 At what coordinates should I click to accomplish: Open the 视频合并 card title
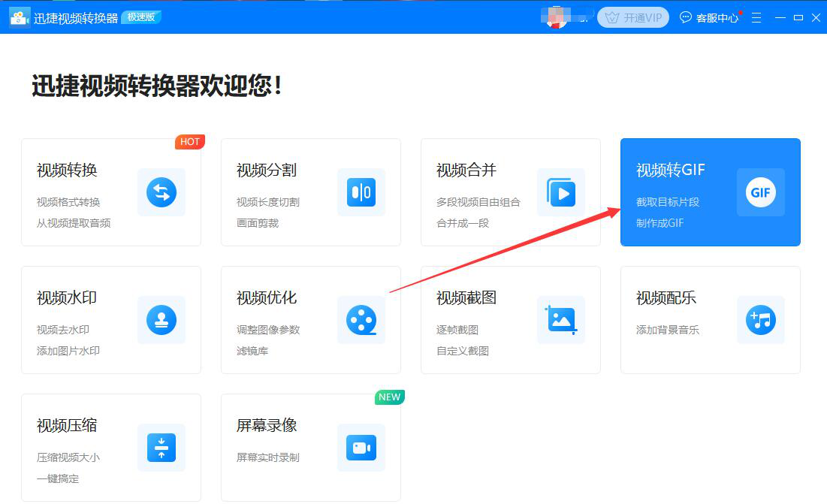pos(466,171)
